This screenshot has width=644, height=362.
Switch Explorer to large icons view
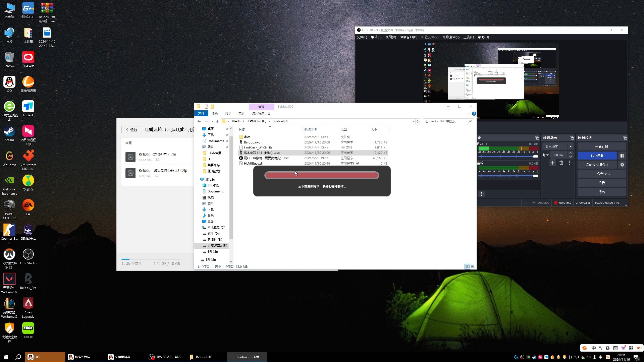(473, 267)
